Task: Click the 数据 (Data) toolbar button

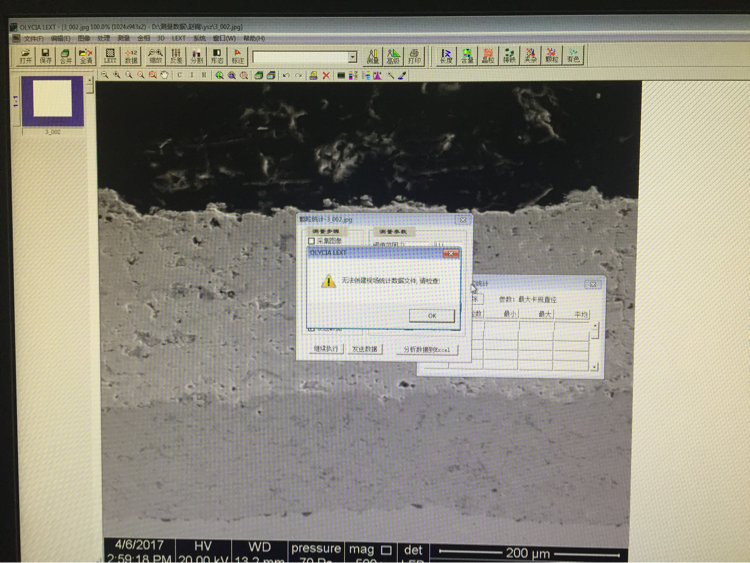Action: (131, 56)
